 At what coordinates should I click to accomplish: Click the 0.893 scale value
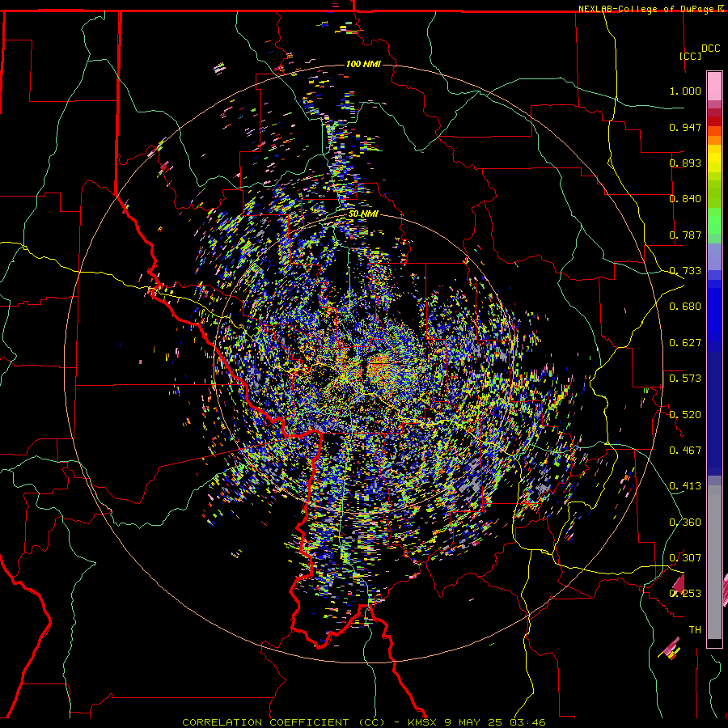tap(685, 163)
